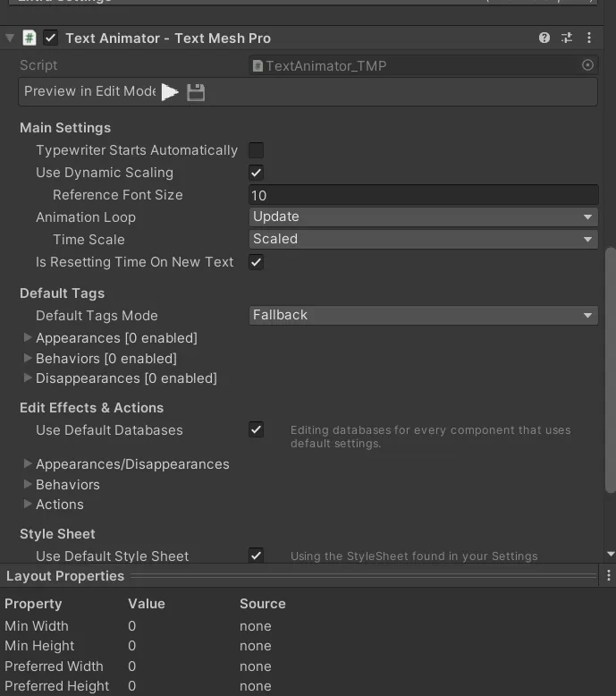Click Reference Font Size field with 10

[x=424, y=195]
